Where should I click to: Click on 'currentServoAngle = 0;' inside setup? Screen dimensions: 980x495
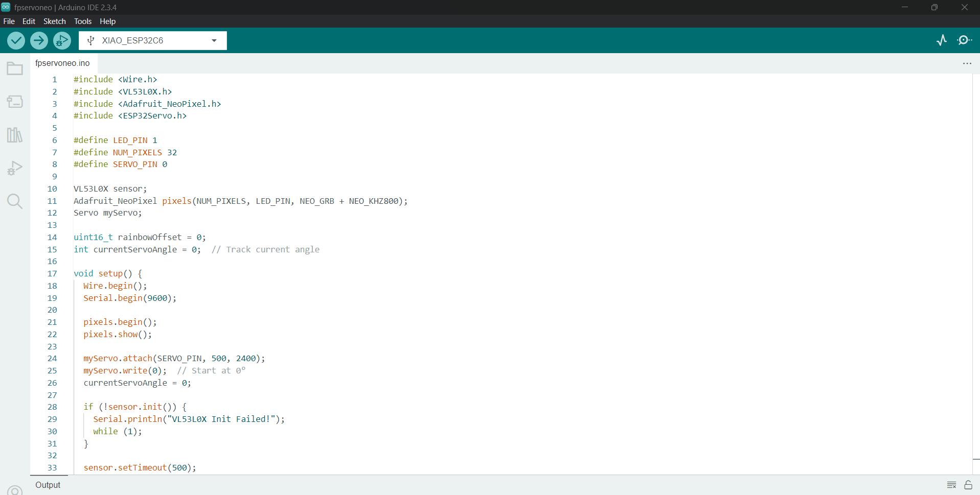tap(138, 383)
